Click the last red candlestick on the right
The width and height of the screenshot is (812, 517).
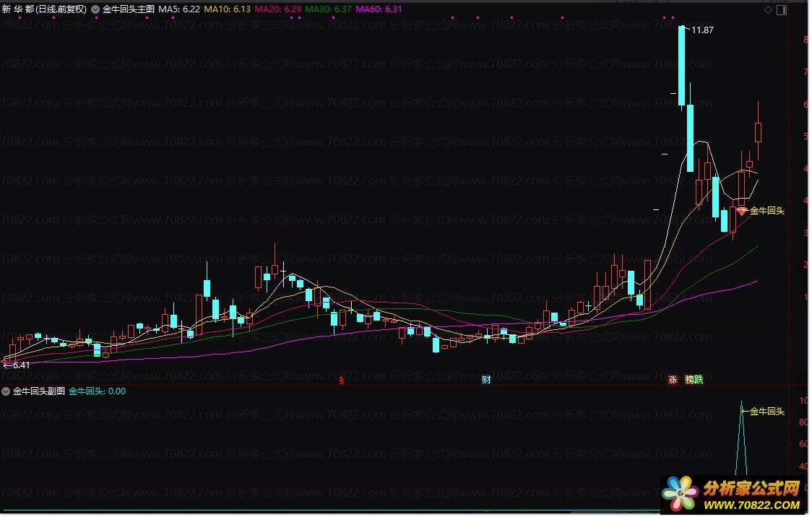click(x=758, y=132)
